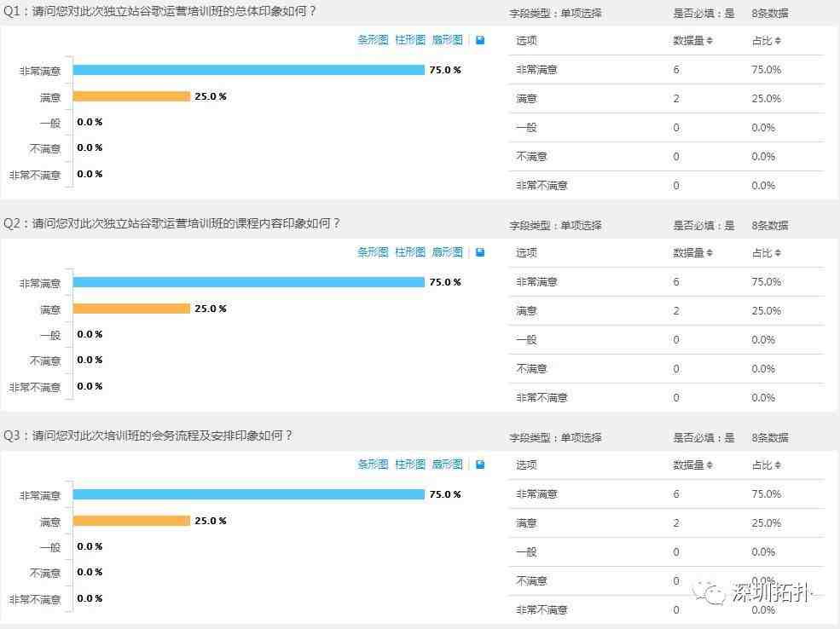Select 柱形图 view for Q2 chart

point(410,252)
